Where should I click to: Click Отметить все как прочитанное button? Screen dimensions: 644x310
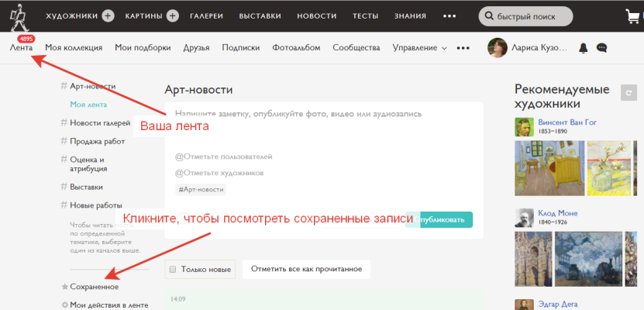tap(306, 269)
